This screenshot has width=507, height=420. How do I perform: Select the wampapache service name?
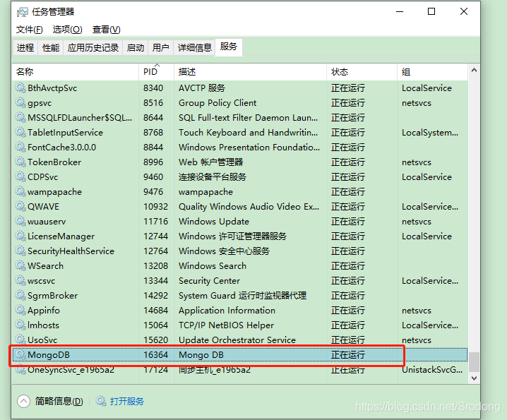click(54, 192)
